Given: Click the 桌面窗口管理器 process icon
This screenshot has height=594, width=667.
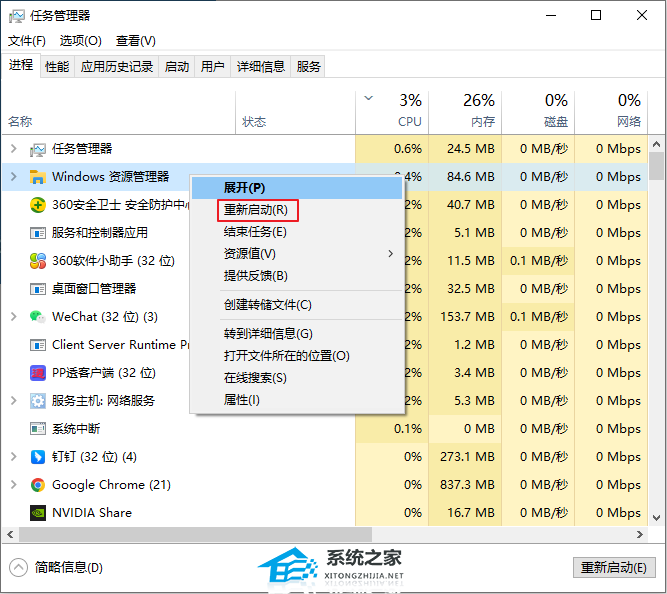Looking at the screenshot, I should click(37, 289).
